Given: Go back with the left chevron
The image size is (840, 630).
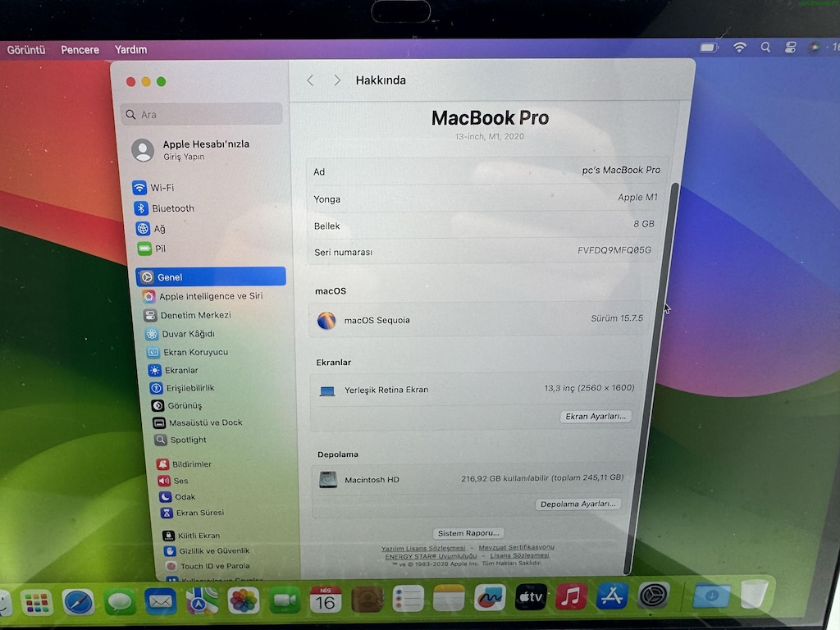Looking at the screenshot, I should [310, 80].
